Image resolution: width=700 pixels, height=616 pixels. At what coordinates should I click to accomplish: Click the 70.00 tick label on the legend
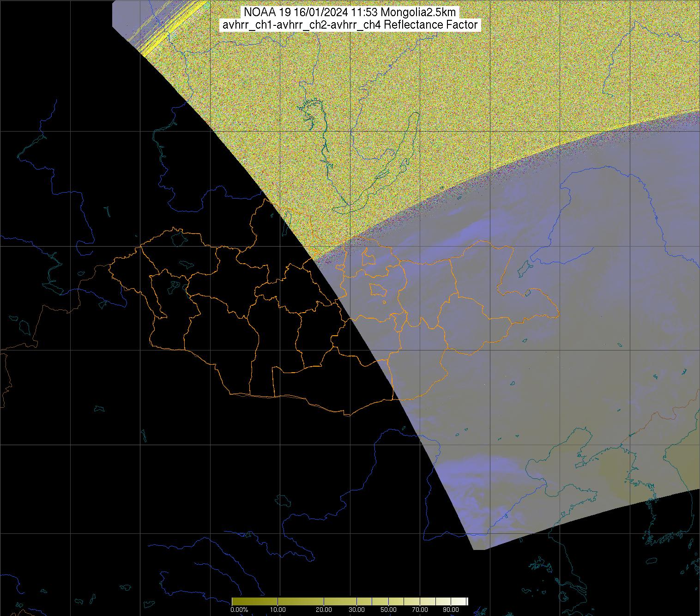pos(419,610)
